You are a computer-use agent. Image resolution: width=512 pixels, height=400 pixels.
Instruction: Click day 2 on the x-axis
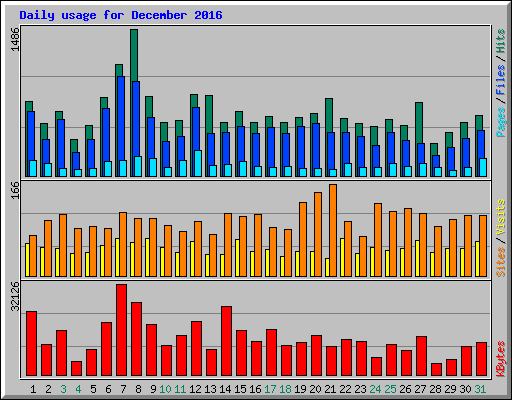click(x=48, y=389)
